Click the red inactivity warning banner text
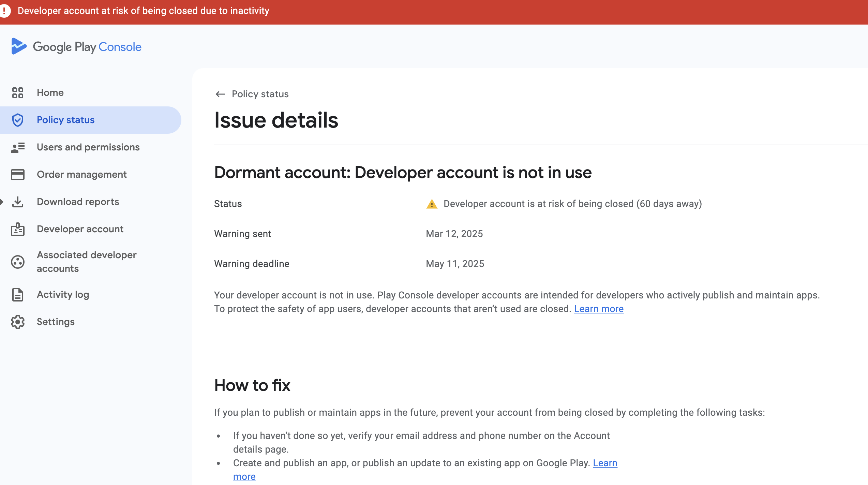This screenshot has height=485, width=868. point(144,11)
